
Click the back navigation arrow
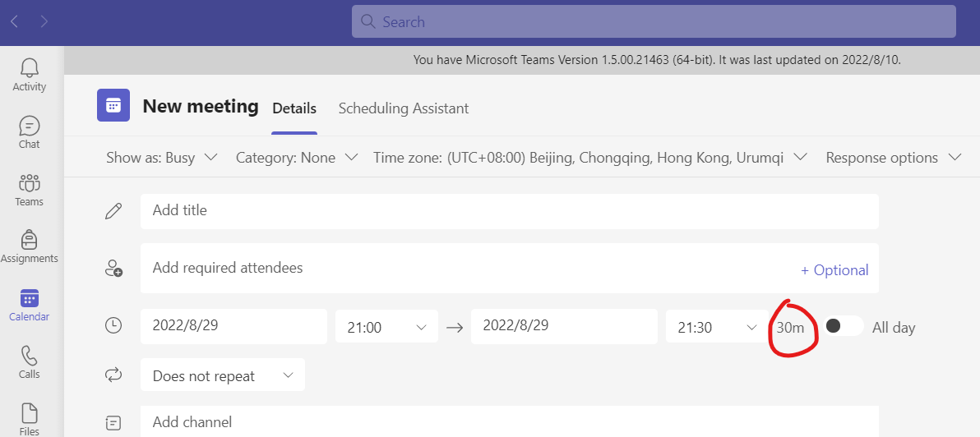pyautogui.click(x=14, y=22)
